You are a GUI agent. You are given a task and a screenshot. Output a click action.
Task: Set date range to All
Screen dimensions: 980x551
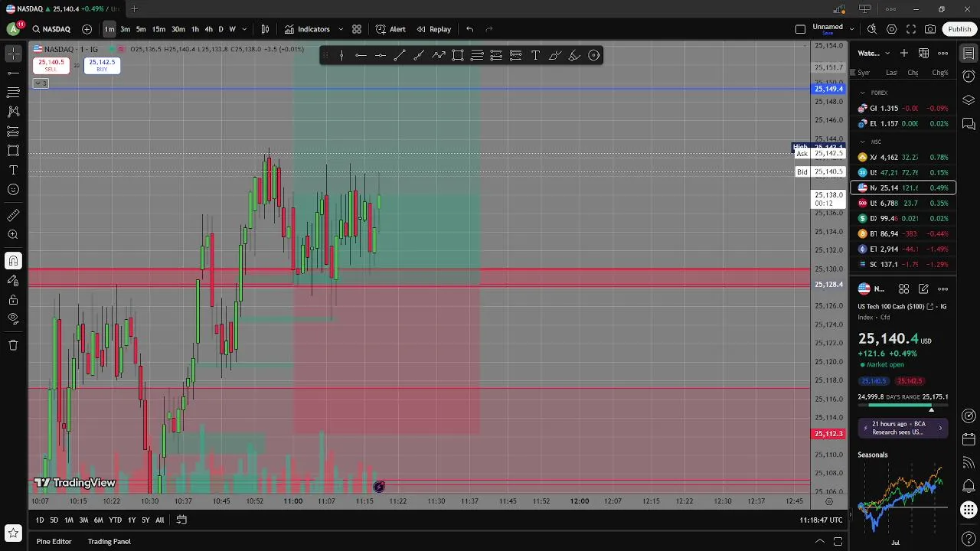159,520
